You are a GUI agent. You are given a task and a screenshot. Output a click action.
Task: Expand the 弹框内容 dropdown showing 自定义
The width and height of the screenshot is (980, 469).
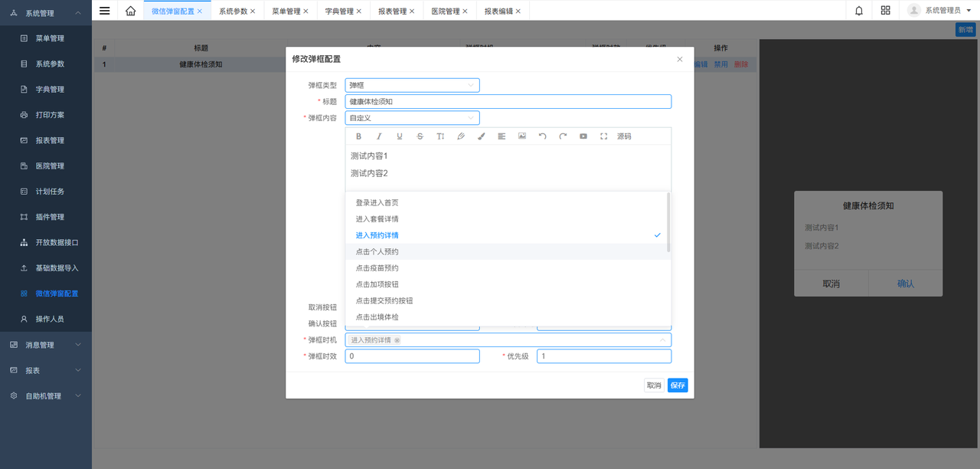pyautogui.click(x=412, y=118)
